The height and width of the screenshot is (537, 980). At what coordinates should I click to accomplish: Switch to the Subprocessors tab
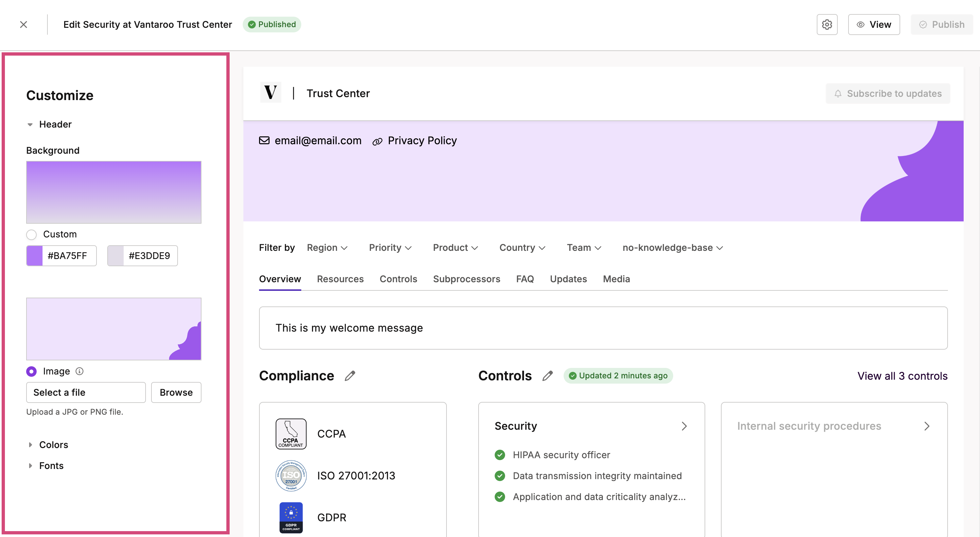click(466, 279)
